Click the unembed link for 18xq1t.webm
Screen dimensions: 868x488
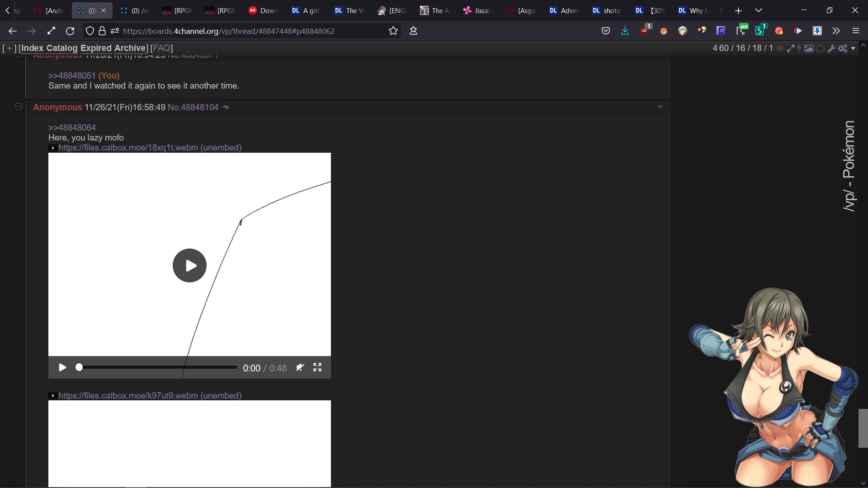[221, 148]
